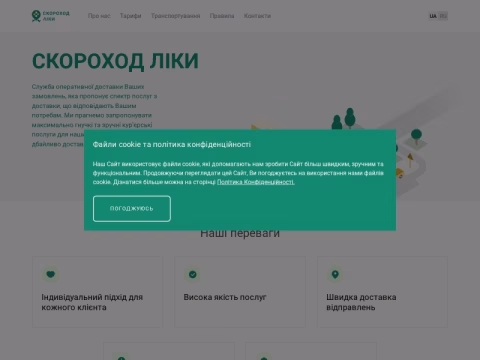
Task: Accept cookies with Погоджуюсь button
Action: [x=132, y=209]
